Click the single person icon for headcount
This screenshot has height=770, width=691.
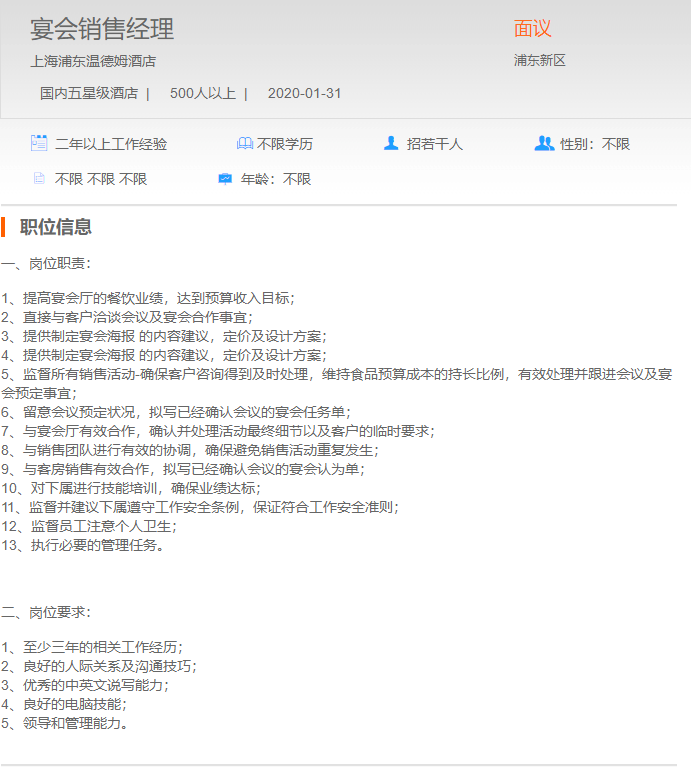(391, 143)
